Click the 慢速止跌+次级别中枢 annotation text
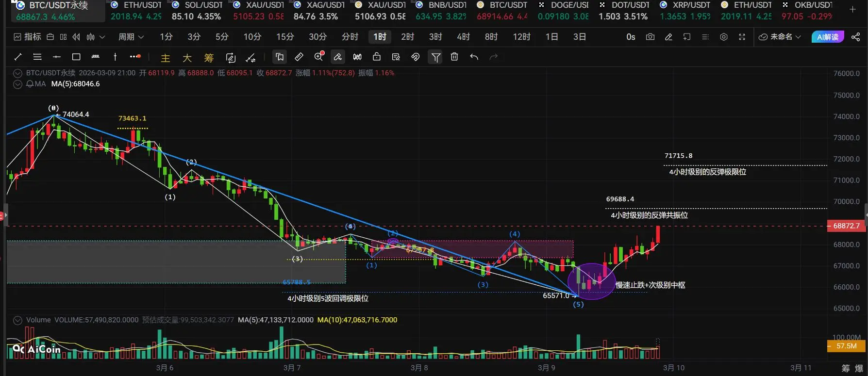Viewport: 868px width, 376px height. click(x=650, y=285)
